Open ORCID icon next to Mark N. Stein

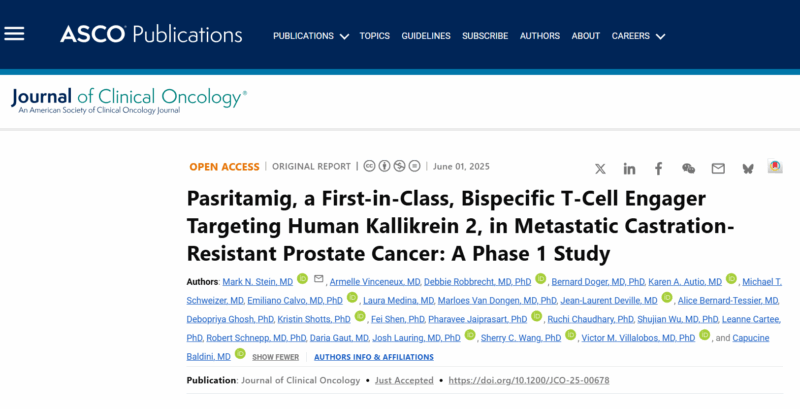303,278
